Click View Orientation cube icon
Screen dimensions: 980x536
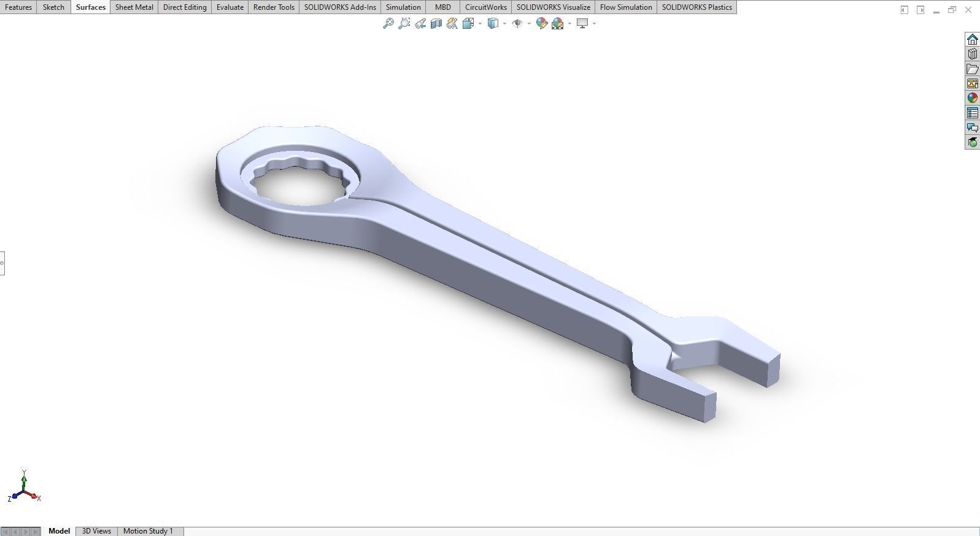pyautogui.click(x=468, y=23)
